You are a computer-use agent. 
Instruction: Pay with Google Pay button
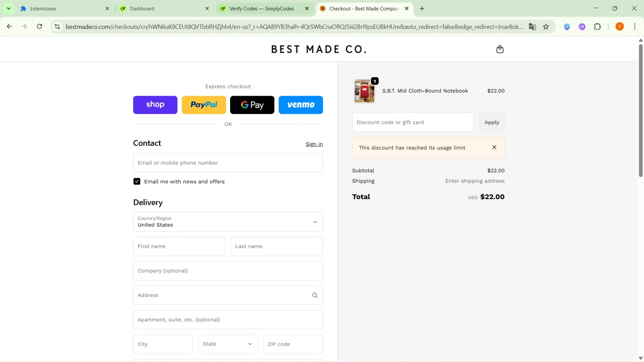click(252, 105)
